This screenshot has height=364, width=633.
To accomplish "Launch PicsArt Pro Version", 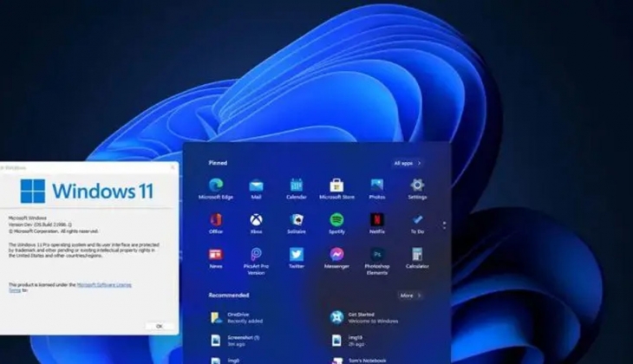I will coord(256,261).
